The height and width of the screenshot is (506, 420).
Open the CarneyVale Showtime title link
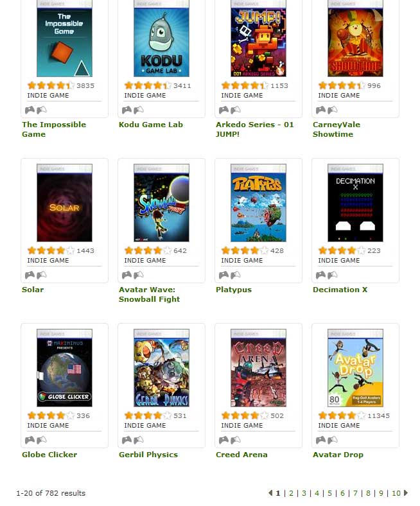(x=337, y=129)
